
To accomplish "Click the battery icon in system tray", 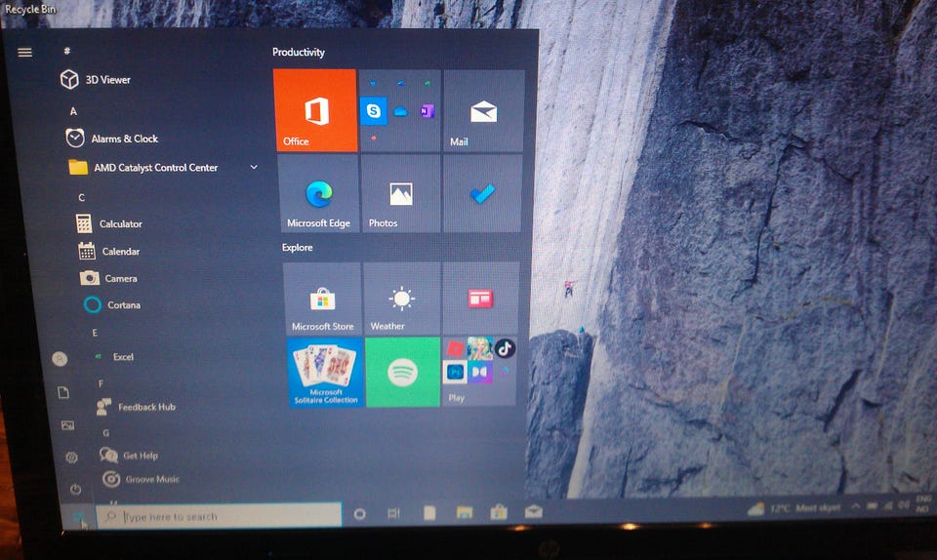I will tap(872, 506).
